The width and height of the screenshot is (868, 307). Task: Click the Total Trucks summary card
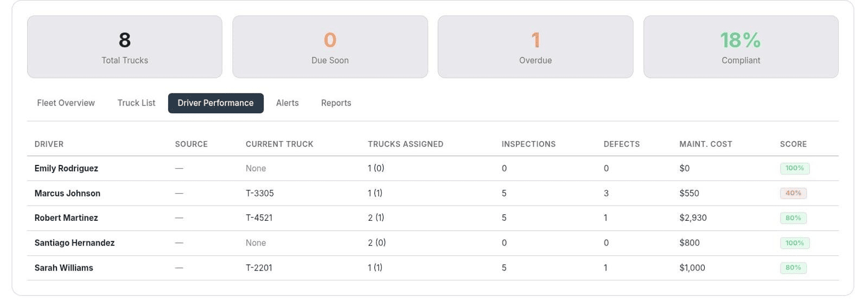[125, 47]
